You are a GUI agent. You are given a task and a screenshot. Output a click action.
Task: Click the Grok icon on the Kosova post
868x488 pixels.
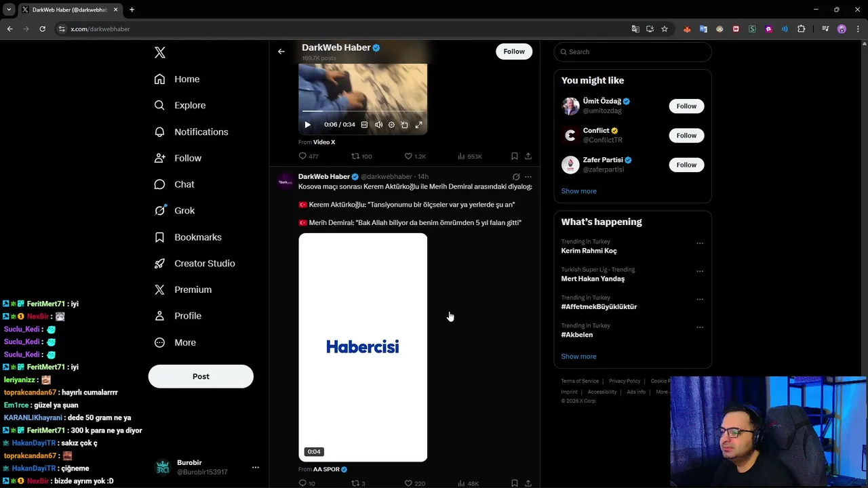[516, 177]
